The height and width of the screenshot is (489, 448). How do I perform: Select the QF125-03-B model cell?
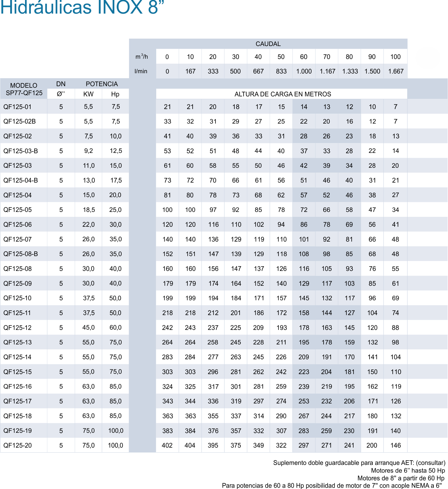point(21,151)
